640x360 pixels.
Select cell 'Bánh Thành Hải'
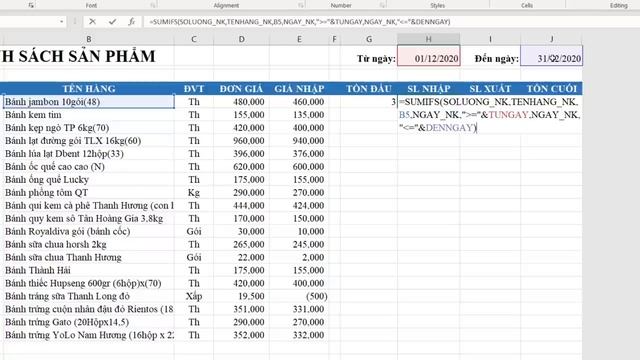click(x=89, y=270)
